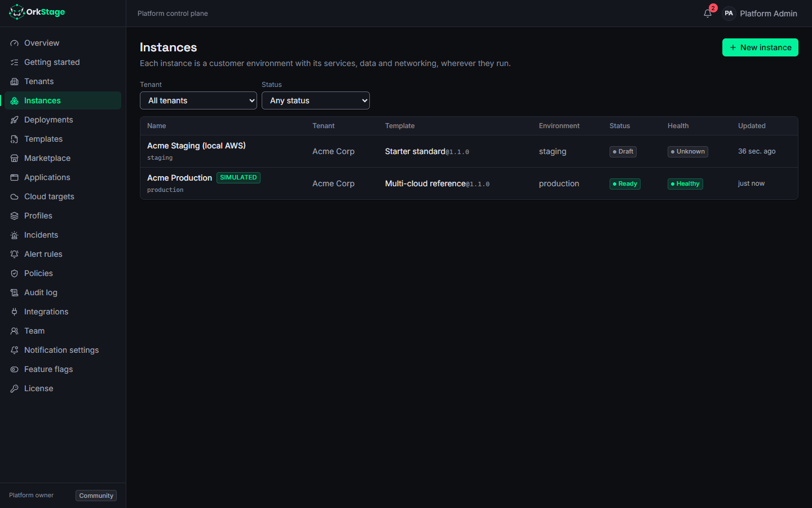The image size is (812, 508).
Task: Click 'just now' updated cell
Action: (751, 183)
